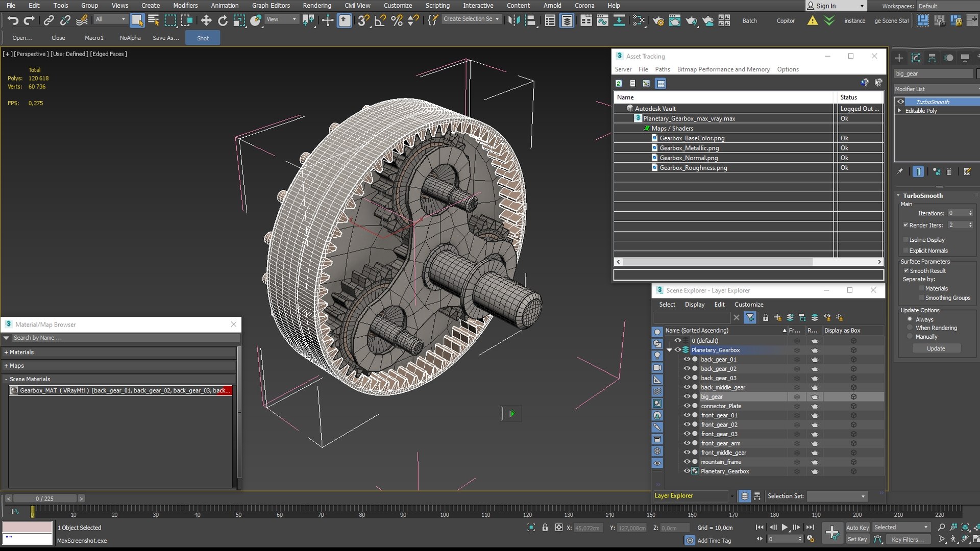Activate the Select and Move tool
The height and width of the screenshot is (551, 980).
(206, 20)
